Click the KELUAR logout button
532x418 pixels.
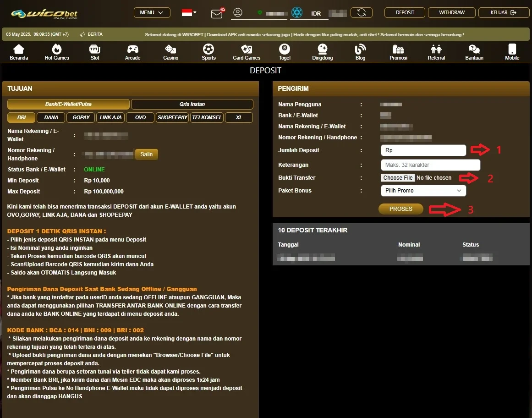coord(504,12)
